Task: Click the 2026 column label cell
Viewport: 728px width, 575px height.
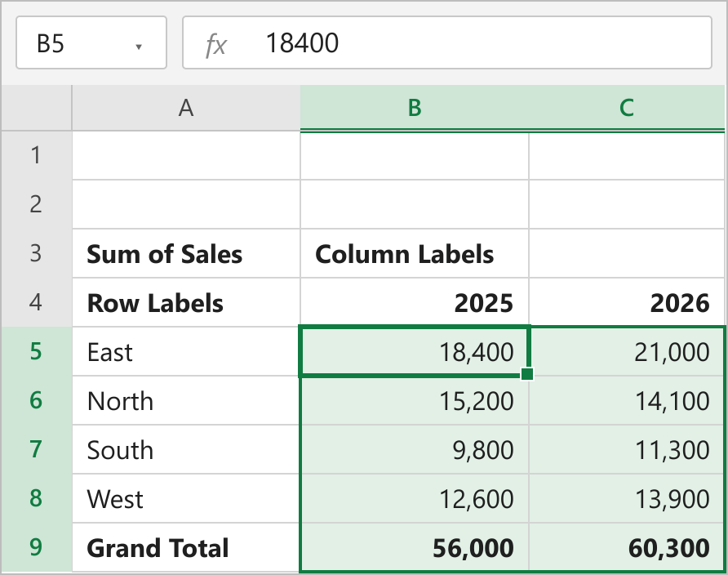Action: [627, 302]
